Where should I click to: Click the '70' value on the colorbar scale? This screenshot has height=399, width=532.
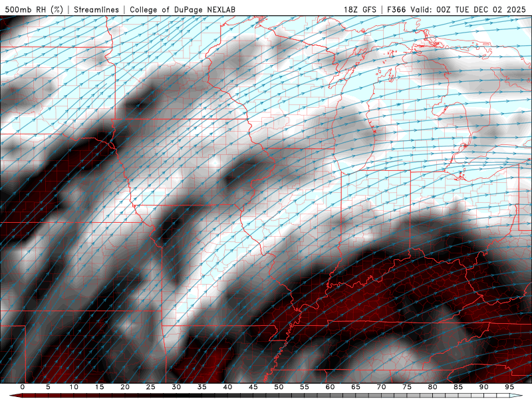pyautogui.click(x=381, y=387)
